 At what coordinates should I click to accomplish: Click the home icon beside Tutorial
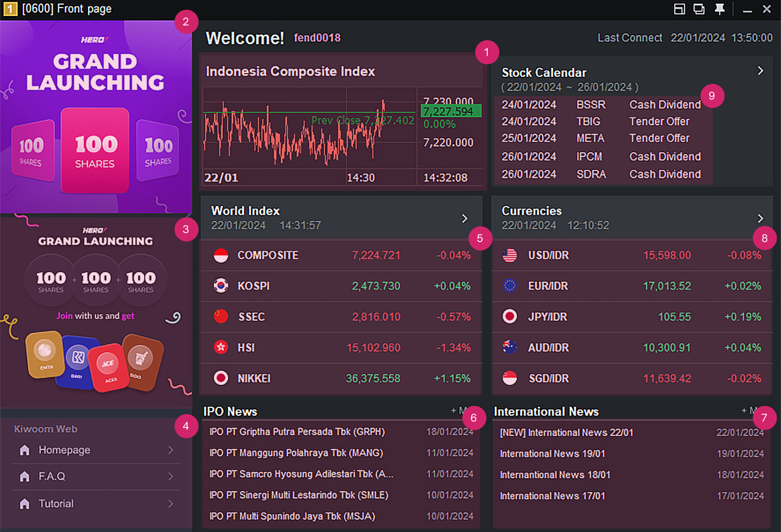(24, 503)
